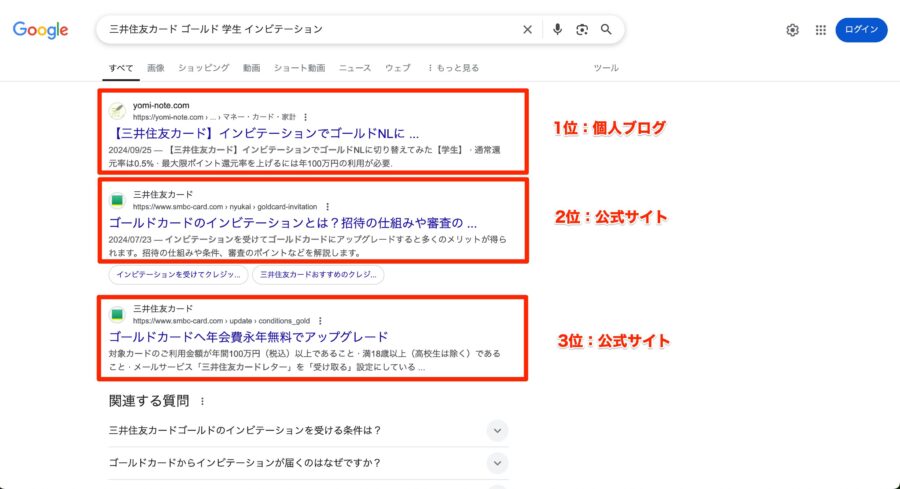
Task: Click the Google logo
Action: [x=41, y=30]
